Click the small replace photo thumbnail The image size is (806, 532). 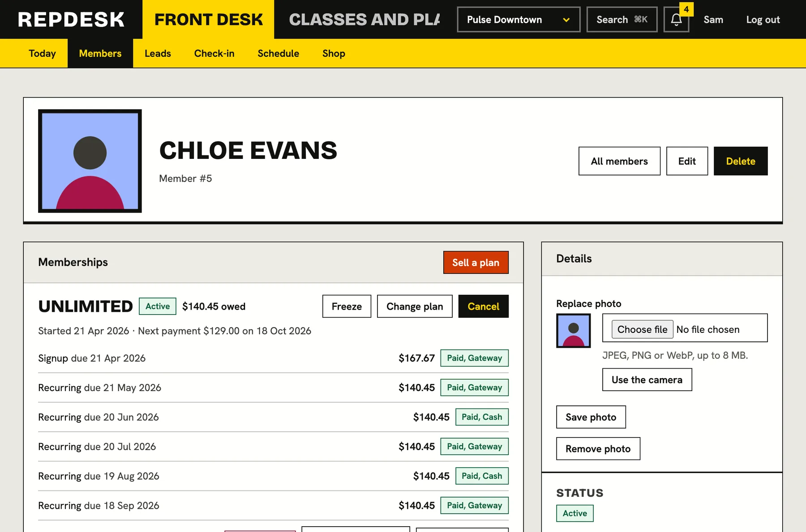click(574, 331)
